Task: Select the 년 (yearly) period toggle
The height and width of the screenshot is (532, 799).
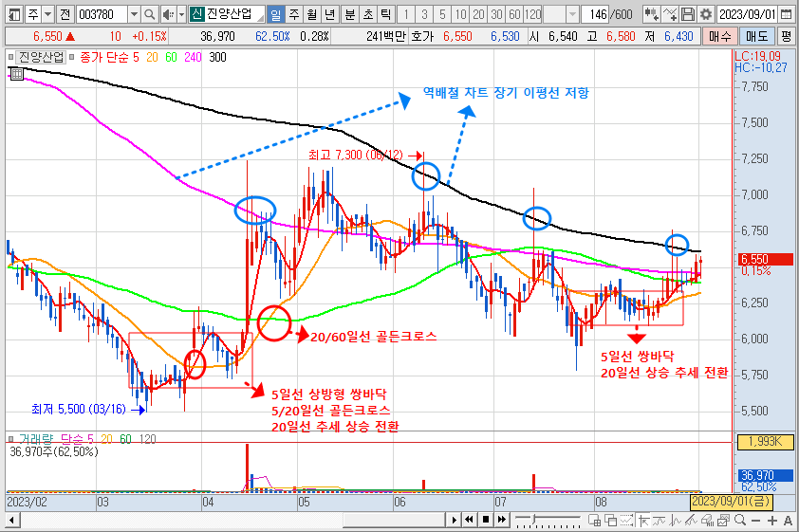Action: pyautogui.click(x=329, y=14)
